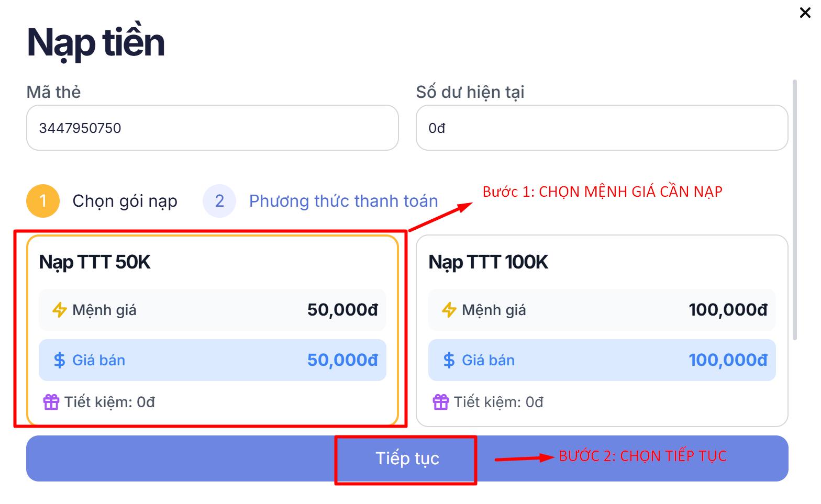The width and height of the screenshot is (821, 504).
Task: Click dollar icon in 100K package
Action: click(449, 360)
